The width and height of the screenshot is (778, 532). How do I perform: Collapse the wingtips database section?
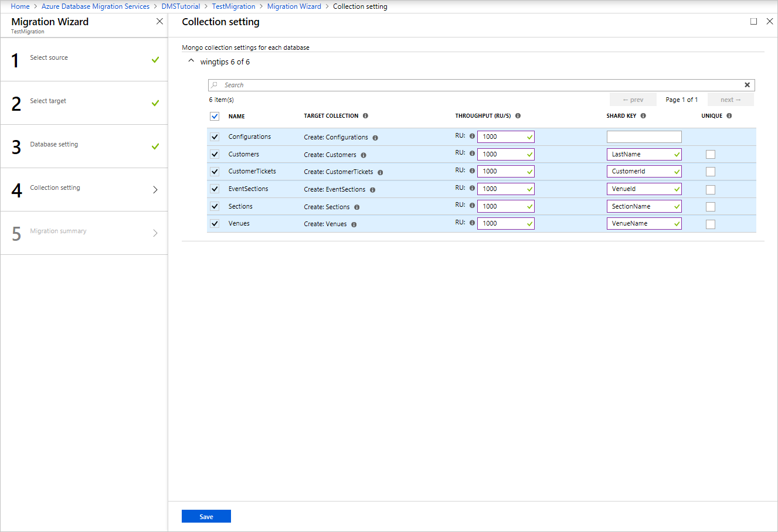point(191,61)
